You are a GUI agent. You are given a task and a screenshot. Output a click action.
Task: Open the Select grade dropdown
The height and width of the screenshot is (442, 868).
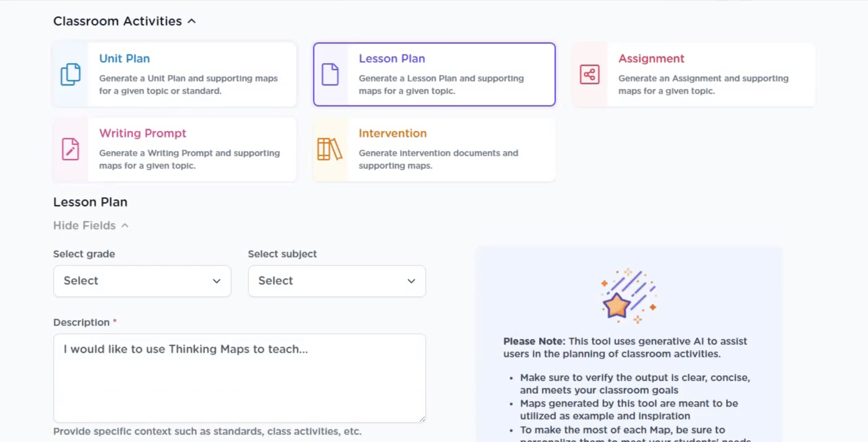(x=142, y=281)
